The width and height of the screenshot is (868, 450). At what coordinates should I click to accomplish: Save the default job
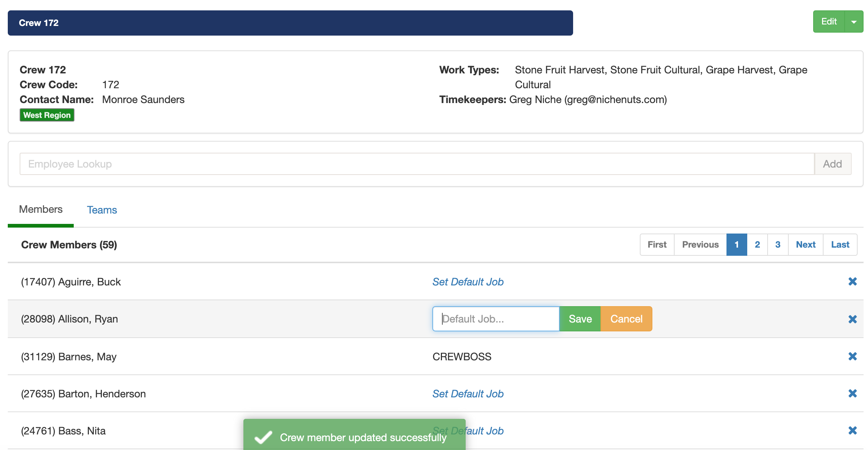(x=580, y=319)
